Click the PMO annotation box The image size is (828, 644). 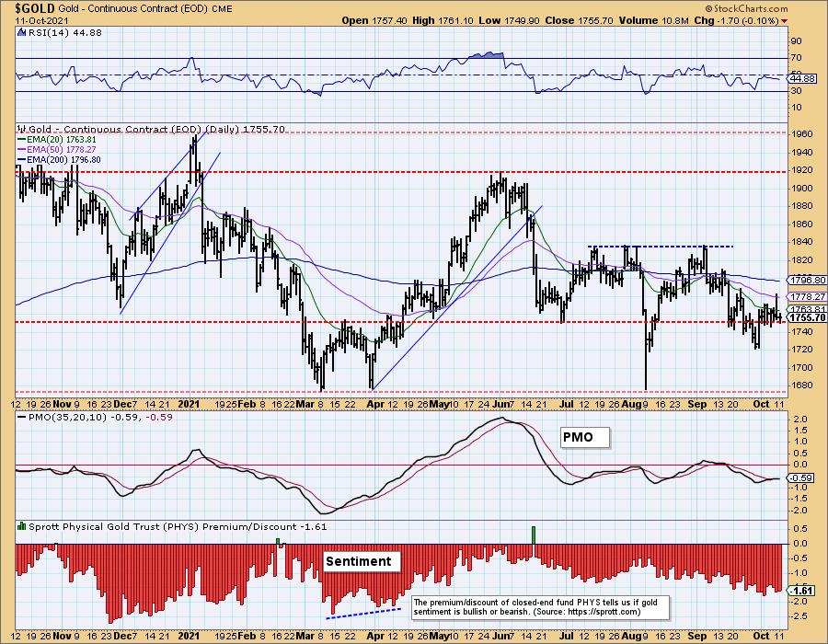click(x=584, y=437)
